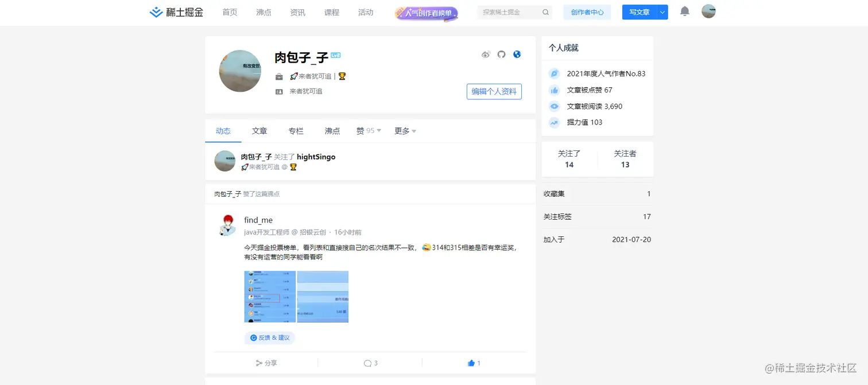Click the 掘力值 chart icon
The width and height of the screenshot is (868, 385).
[x=554, y=122]
